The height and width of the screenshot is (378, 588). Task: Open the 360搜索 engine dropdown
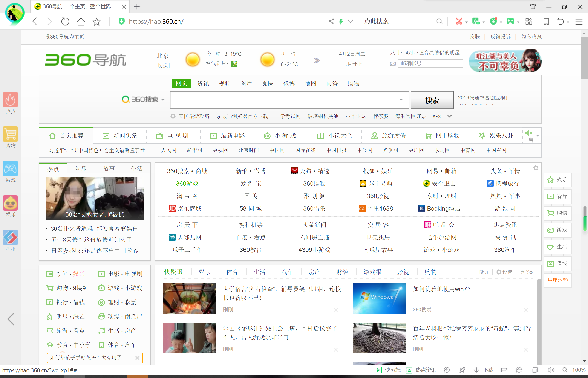[x=163, y=100]
